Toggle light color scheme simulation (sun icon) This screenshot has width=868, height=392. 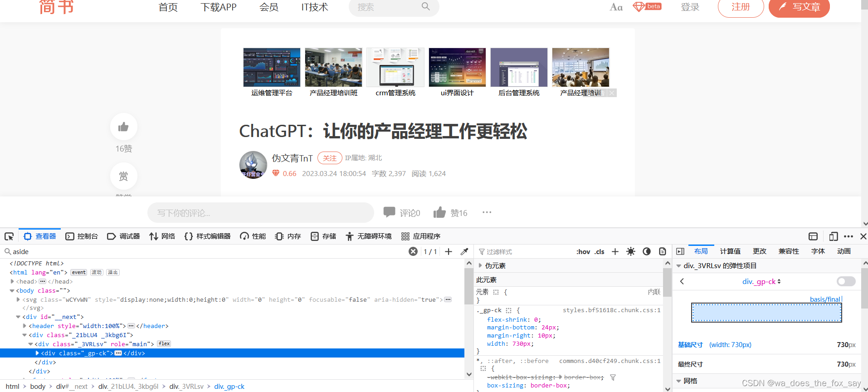click(x=631, y=251)
